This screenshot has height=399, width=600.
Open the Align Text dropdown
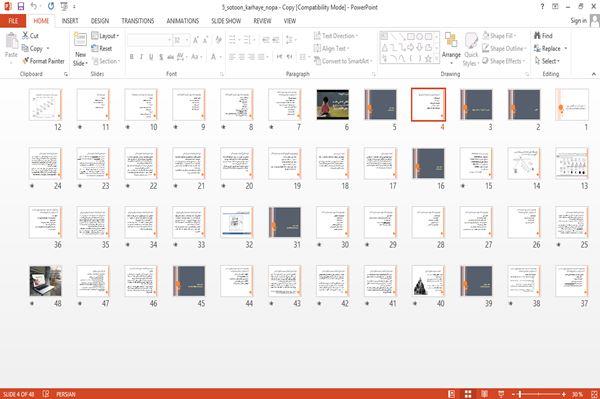coord(331,48)
